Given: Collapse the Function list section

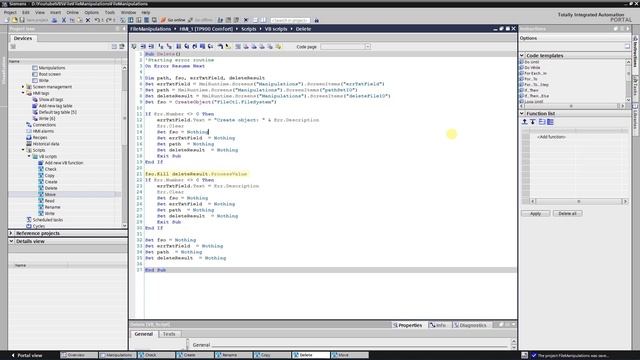Looking at the screenshot, I should [522, 113].
